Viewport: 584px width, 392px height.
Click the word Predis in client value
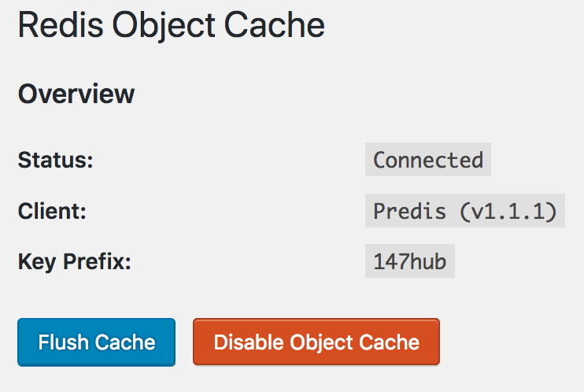pos(410,211)
